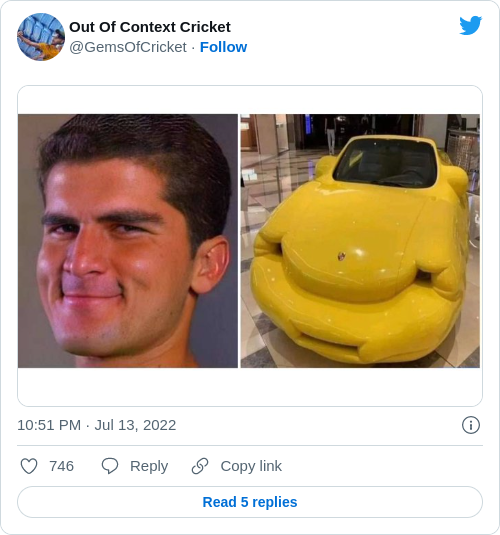Viewport: 500px width, 535px height.
Task: Open the tweet info circle icon
Action: coord(471,425)
